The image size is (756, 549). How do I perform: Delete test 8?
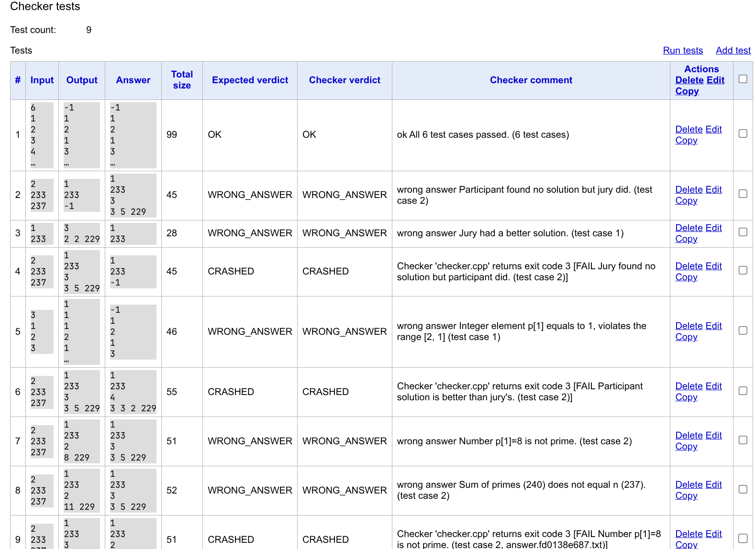[689, 485]
